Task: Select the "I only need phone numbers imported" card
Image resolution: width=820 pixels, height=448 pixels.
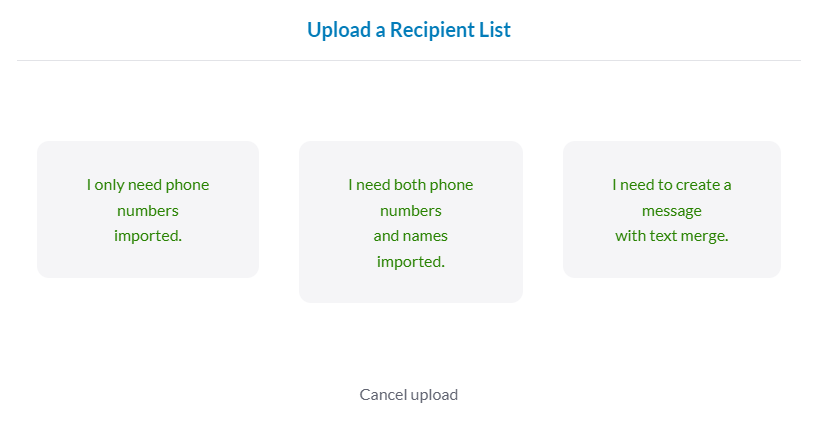Action: (x=148, y=210)
